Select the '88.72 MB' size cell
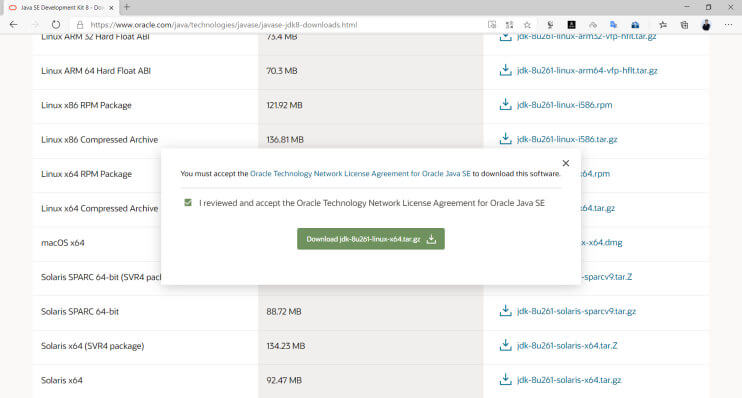Viewport: 742px width, 398px height. click(284, 312)
